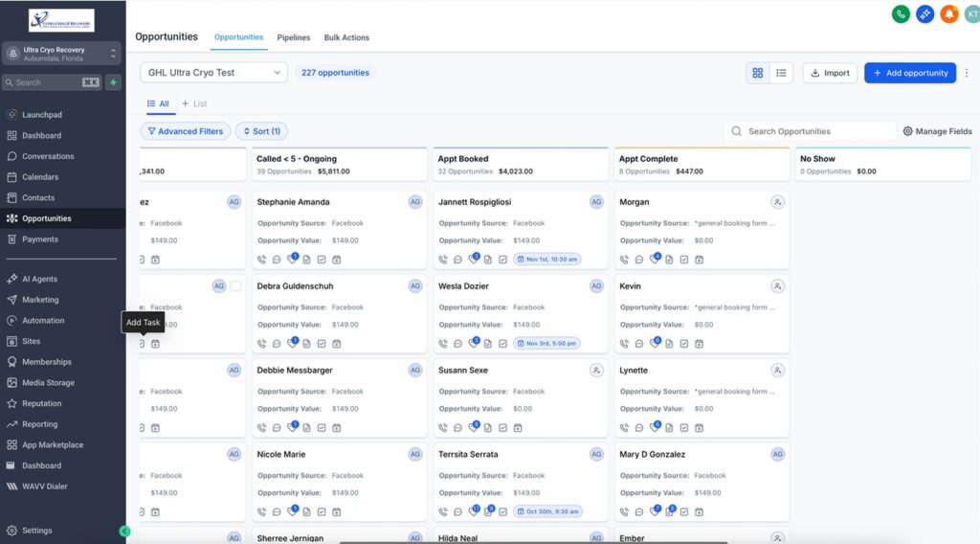This screenshot has width=980, height=544.
Task: Open the green phone dialer icon
Action: [x=901, y=13]
